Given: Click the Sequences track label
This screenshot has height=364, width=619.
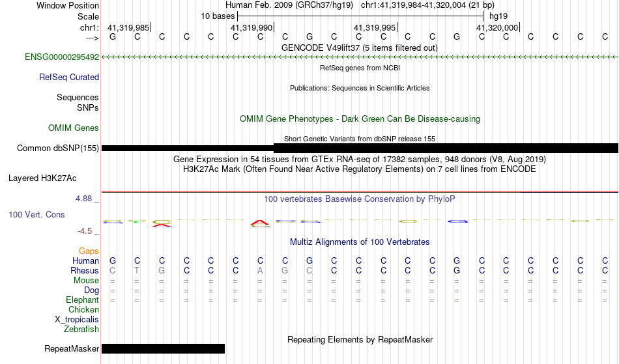Looking at the screenshot, I should 78,98.
